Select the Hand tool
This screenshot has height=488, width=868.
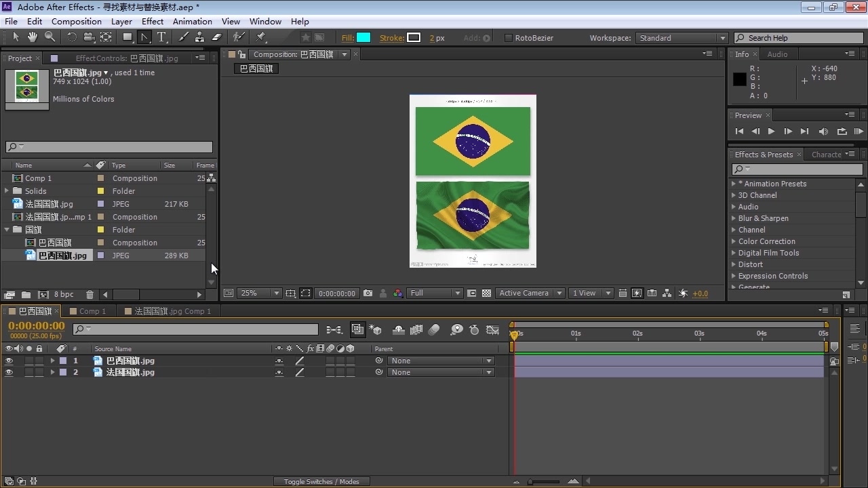34,37
